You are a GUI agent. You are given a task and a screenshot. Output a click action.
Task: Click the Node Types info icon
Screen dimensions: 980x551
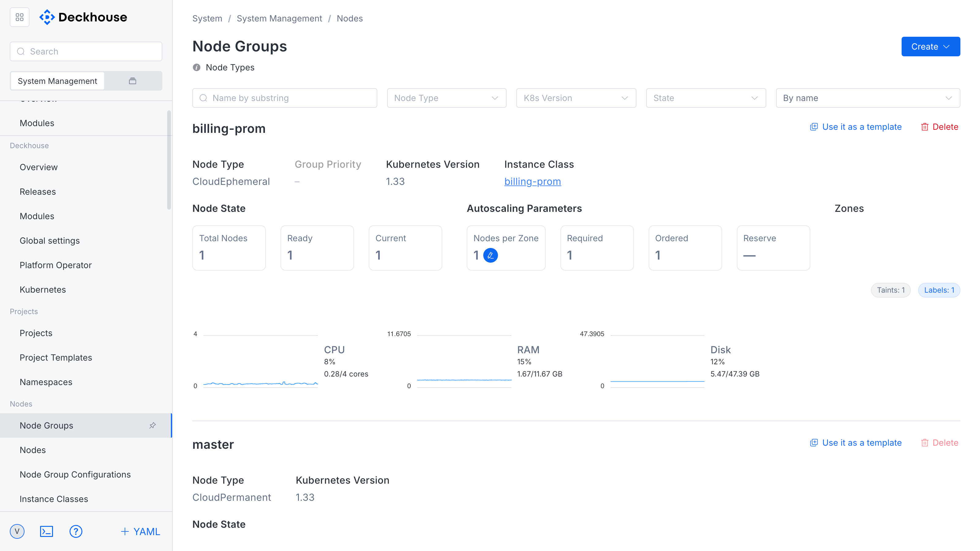point(196,67)
